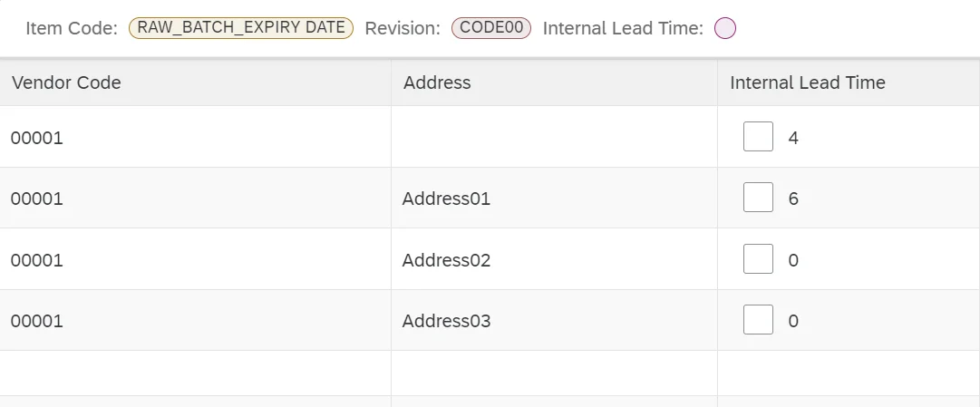Click vendor code 00001 in Address02 row

(37, 260)
